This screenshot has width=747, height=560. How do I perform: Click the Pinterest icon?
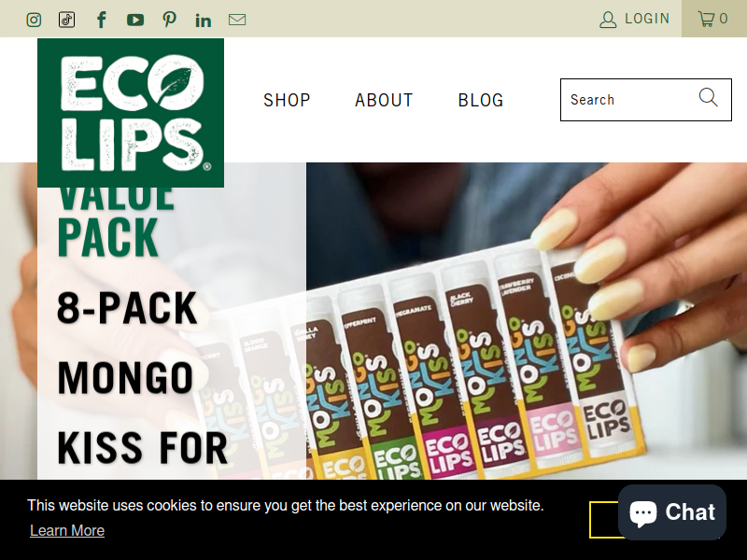click(169, 20)
